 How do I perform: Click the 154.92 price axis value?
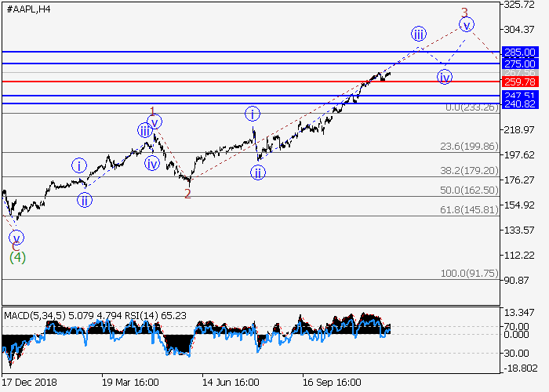(519, 205)
